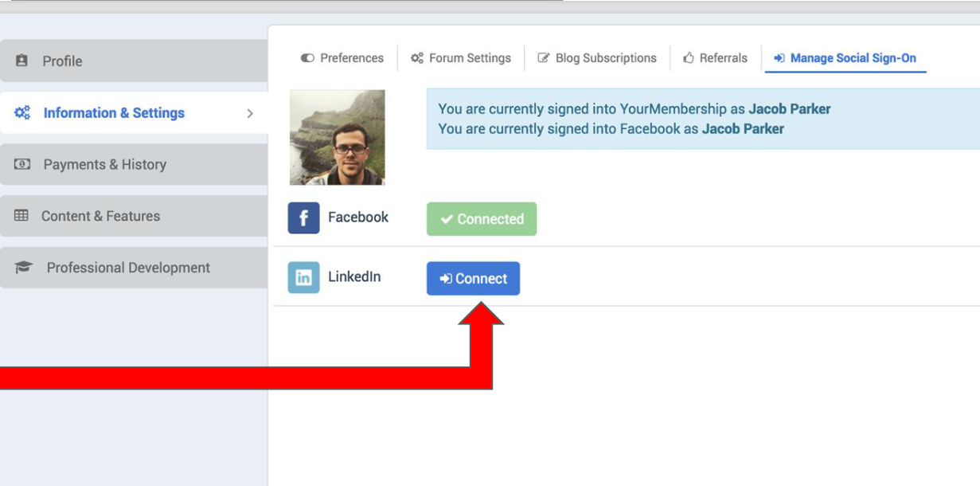Image resolution: width=980 pixels, height=486 pixels.
Task: Connect the LinkedIn account
Action: pyautogui.click(x=473, y=279)
